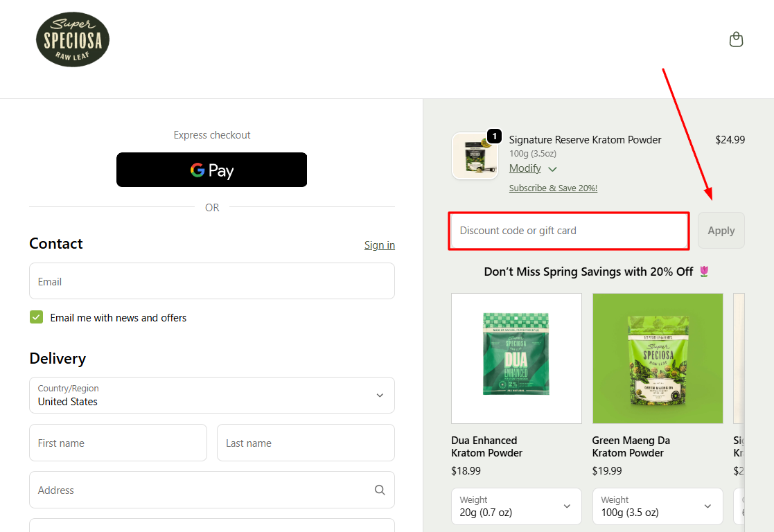The image size is (774, 532).
Task: Open the shopping bag cart icon
Action: pyautogui.click(x=736, y=39)
